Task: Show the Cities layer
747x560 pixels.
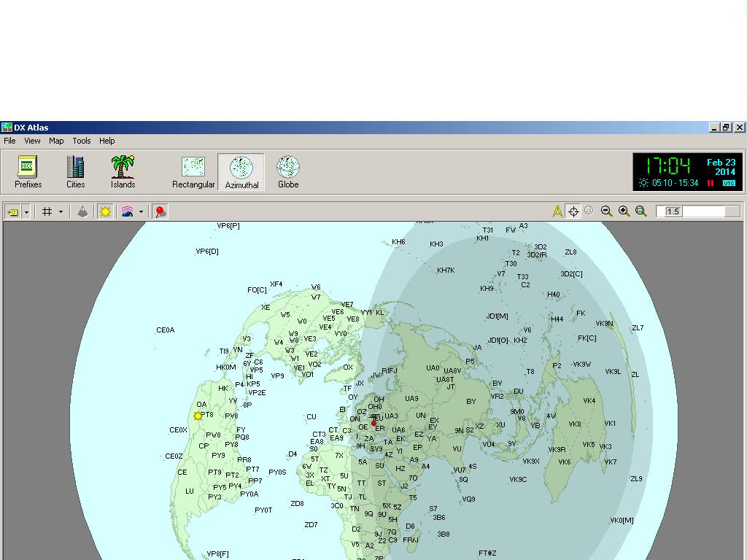Action: tap(76, 172)
